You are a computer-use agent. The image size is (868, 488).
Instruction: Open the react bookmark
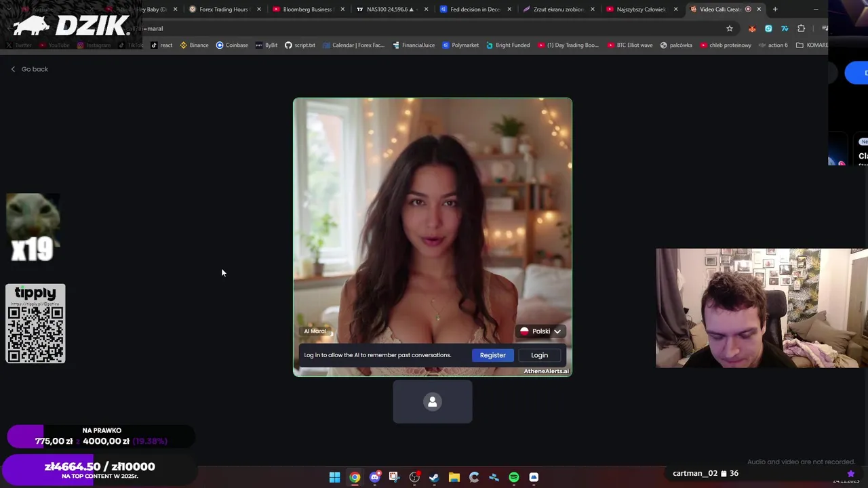(x=161, y=45)
